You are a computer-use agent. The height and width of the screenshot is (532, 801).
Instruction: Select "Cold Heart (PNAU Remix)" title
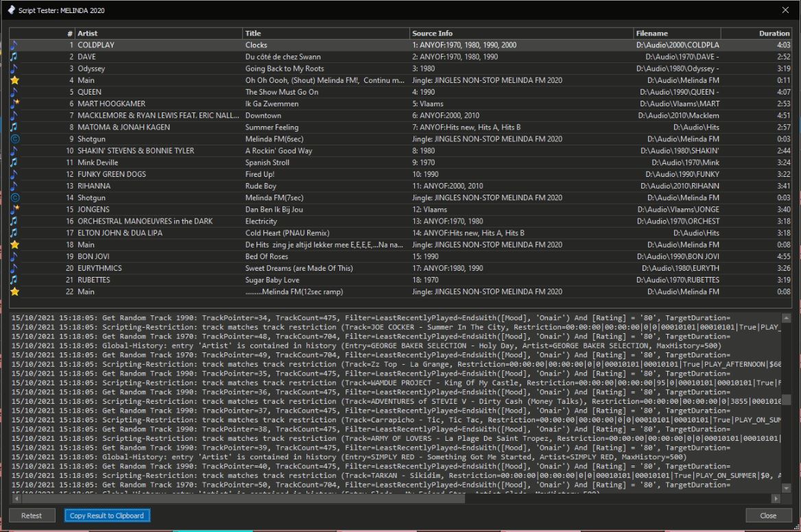pos(287,233)
